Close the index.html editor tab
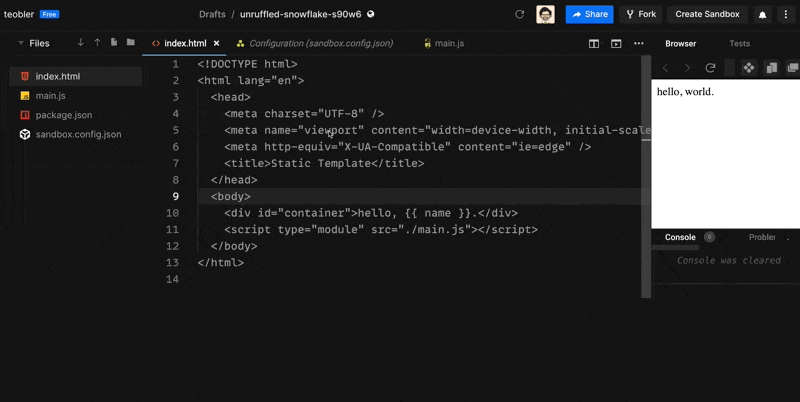 tap(216, 43)
